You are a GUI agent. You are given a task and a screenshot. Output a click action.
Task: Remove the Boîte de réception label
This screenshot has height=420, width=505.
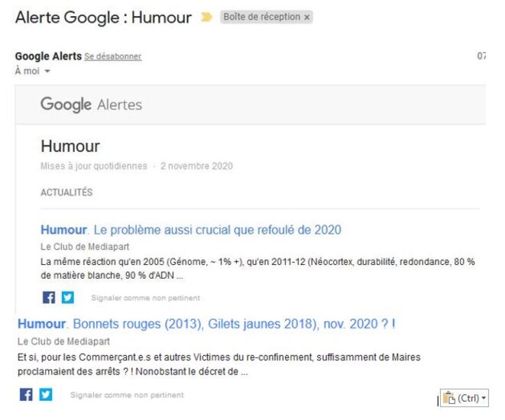[307, 17]
